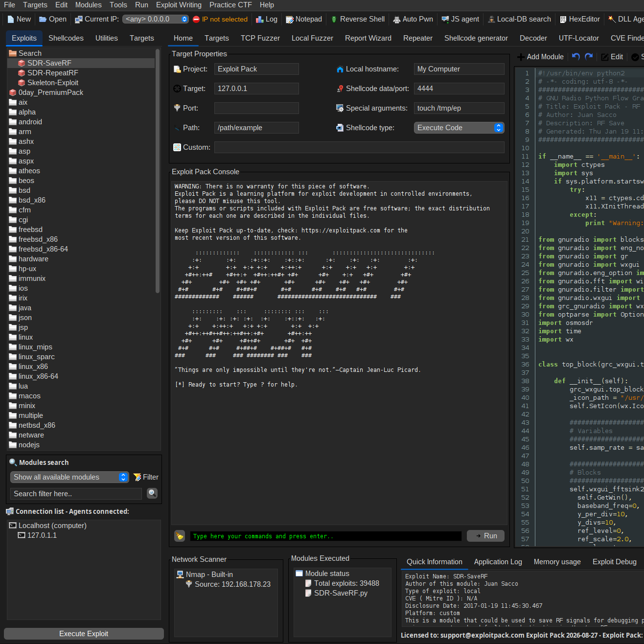The height and width of the screenshot is (644, 644).
Task: Open the Notepad tool
Action: click(303, 19)
